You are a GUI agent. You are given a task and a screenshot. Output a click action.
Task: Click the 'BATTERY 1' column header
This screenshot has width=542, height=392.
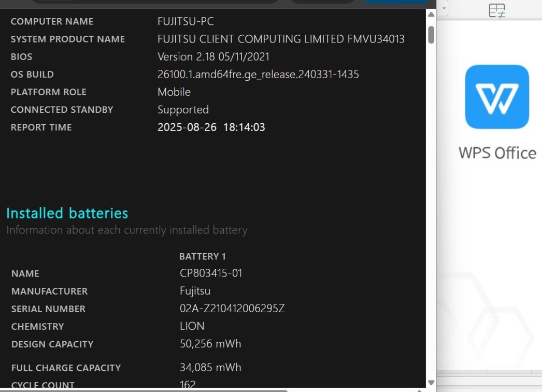coord(203,256)
